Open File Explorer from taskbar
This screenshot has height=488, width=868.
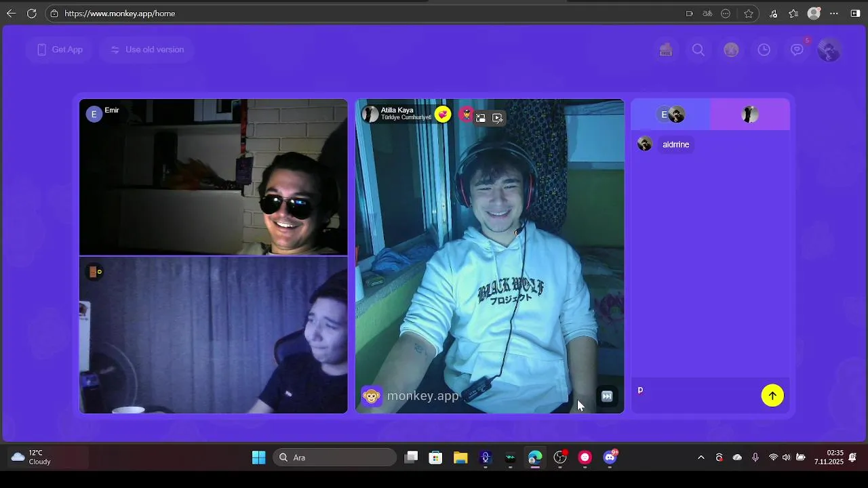tap(460, 457)
